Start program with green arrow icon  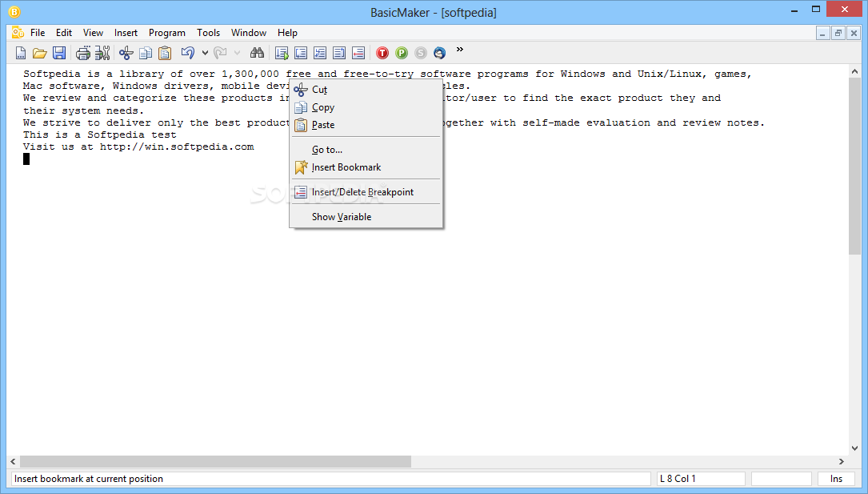click(x=282, y=53)
